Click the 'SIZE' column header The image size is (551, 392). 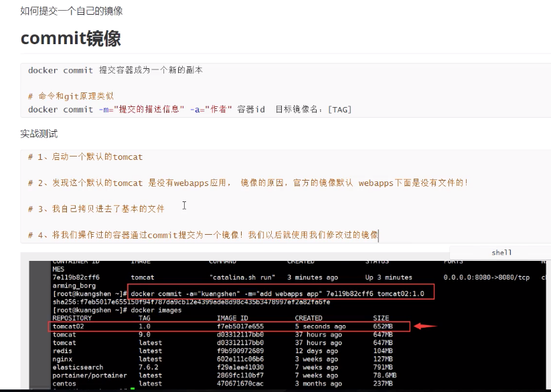[x=381, y=318]
